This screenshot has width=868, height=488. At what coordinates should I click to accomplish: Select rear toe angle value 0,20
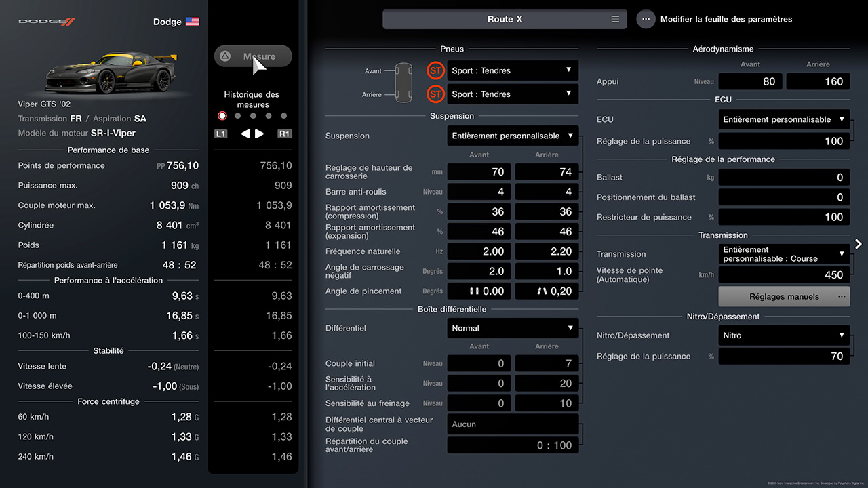[x=547, y=291]
